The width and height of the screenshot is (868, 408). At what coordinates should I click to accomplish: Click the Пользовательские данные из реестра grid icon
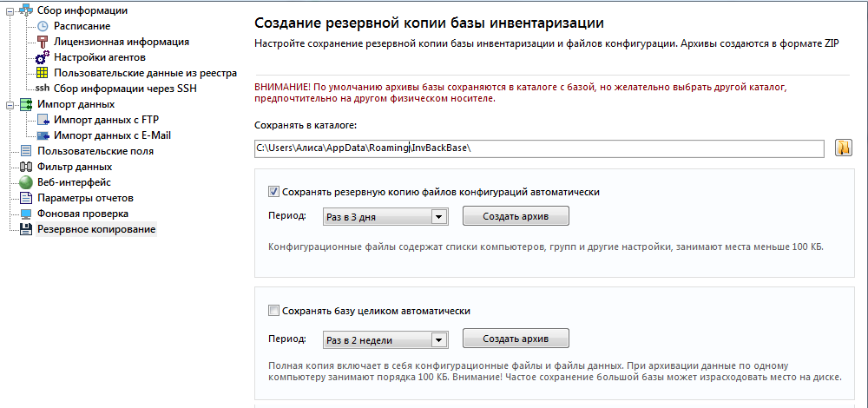(x=43, y=73)
